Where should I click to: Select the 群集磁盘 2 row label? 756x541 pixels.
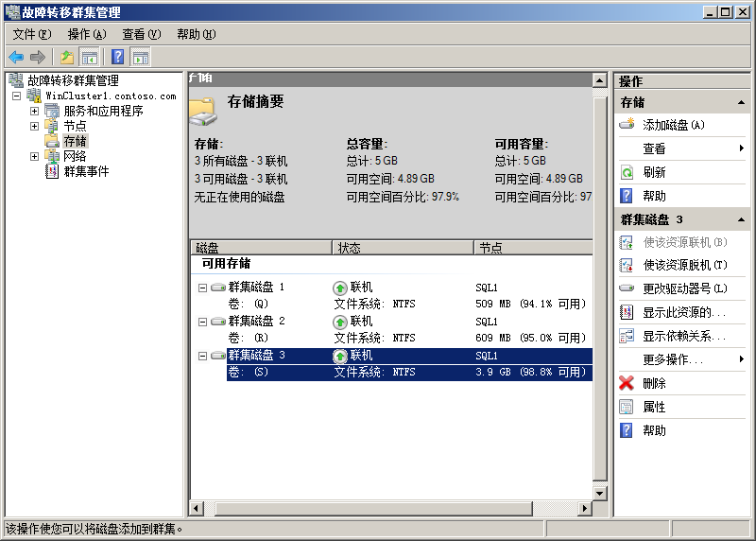click(x=256, y=321)
